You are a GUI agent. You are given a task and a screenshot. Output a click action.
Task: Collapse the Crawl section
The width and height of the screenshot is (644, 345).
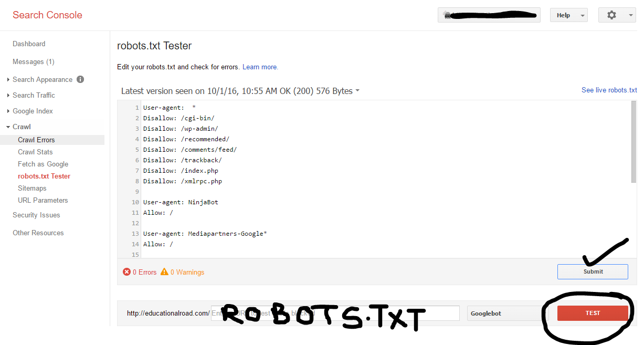[x=8, y=127]
